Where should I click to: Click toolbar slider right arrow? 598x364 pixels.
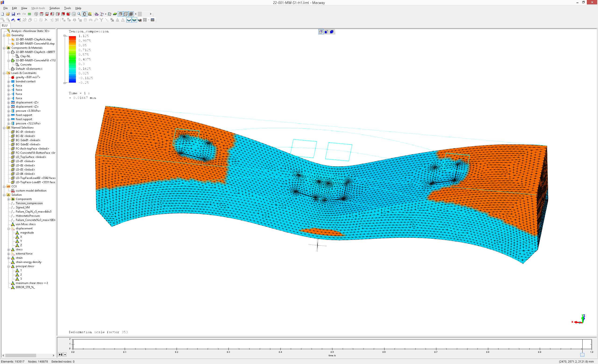pos(150,14)
